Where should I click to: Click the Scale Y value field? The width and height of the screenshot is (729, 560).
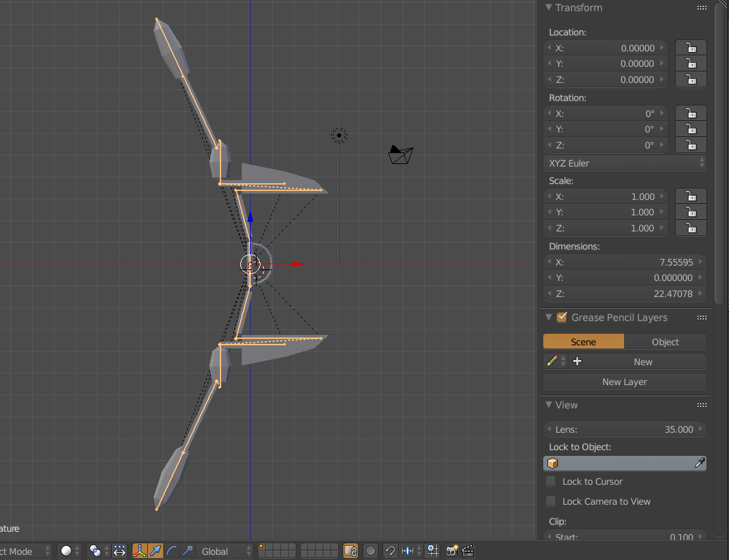(x=606, y=213)
